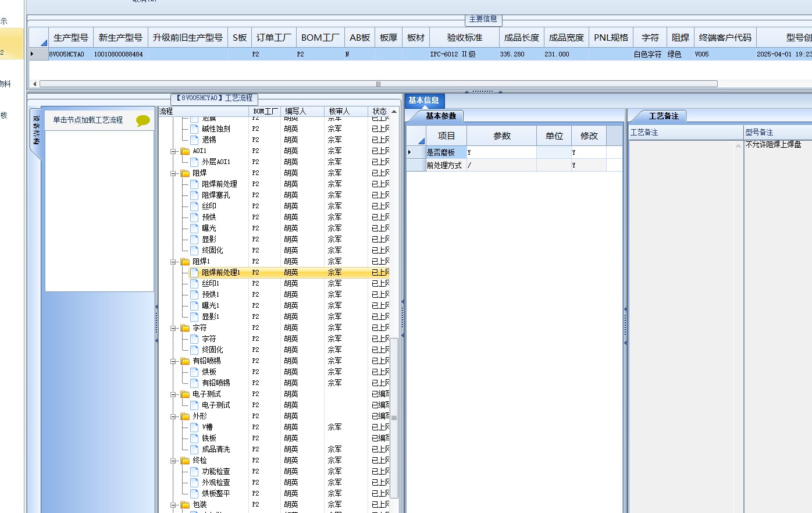Click the row indicator arrow of 8V005HCYA0 row

32,54
